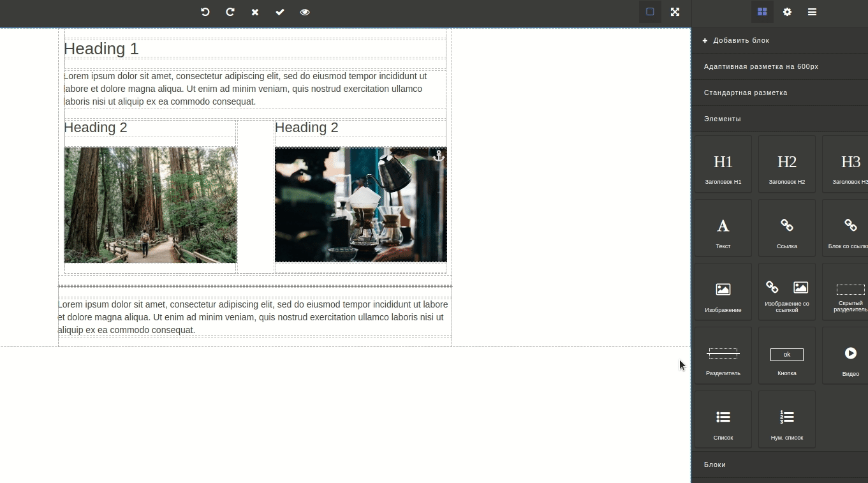868x483 pixels.
Task: Click the redo arrow icon
Action: pyautogui.click(x=230, y=12)
